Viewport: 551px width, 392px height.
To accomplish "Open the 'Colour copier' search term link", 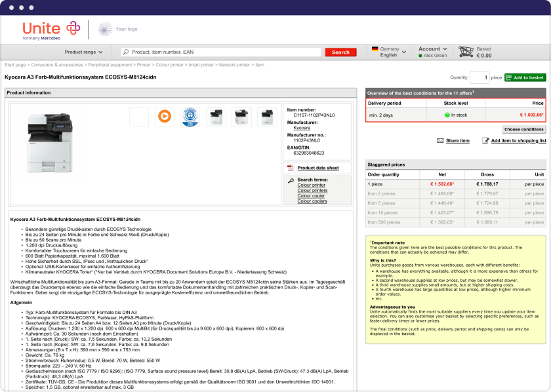I will click(x=311, y=195).
